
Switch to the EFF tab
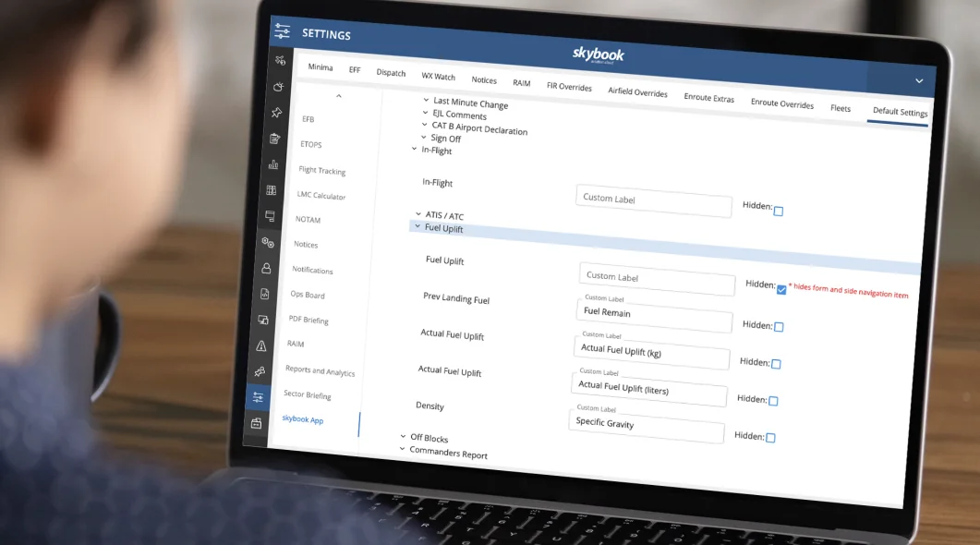point(355,69)
